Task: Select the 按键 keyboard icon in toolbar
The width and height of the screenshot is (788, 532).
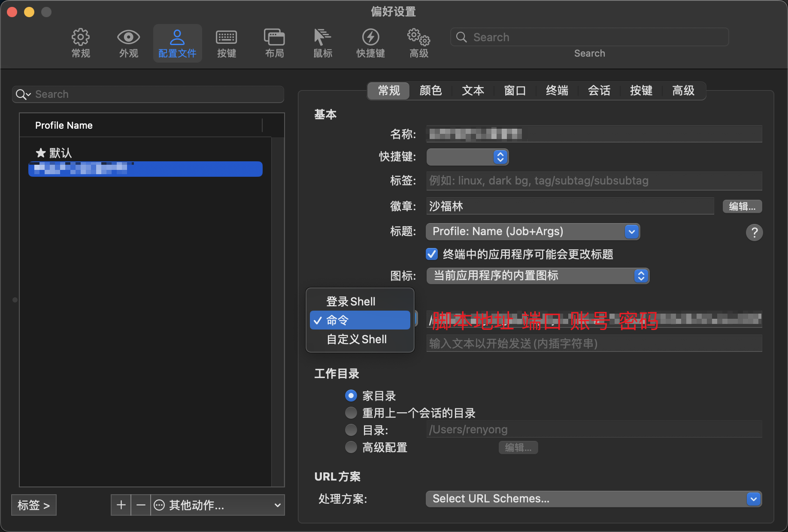Action: [x=226, y=38]
